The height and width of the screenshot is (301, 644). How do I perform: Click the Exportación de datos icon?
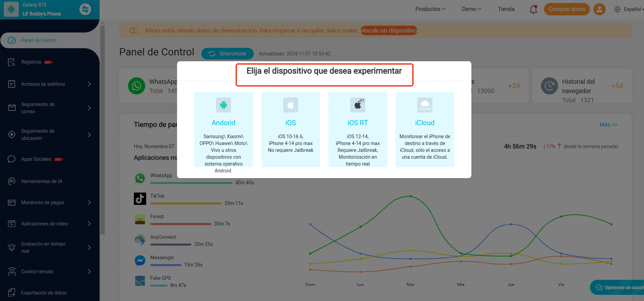(x=12, y=293)
